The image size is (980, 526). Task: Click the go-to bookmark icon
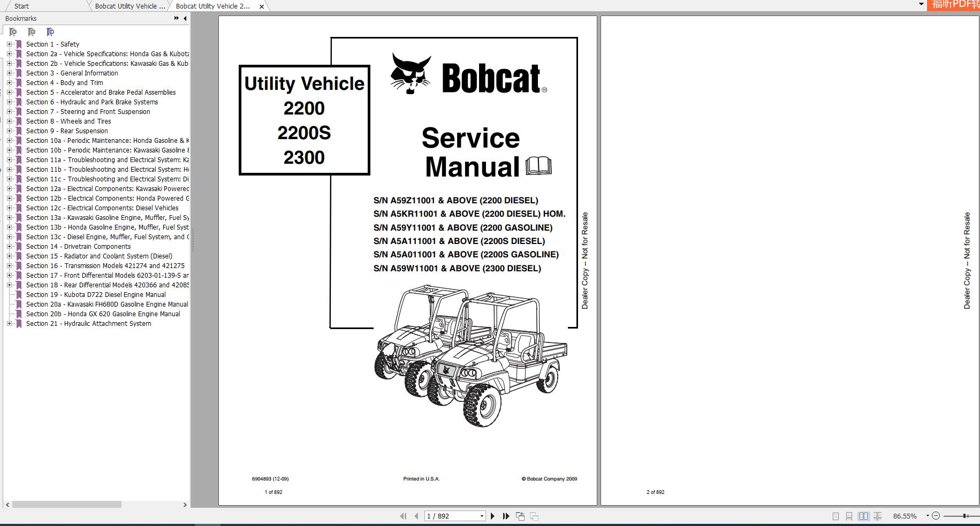click(x=50, y=32)
